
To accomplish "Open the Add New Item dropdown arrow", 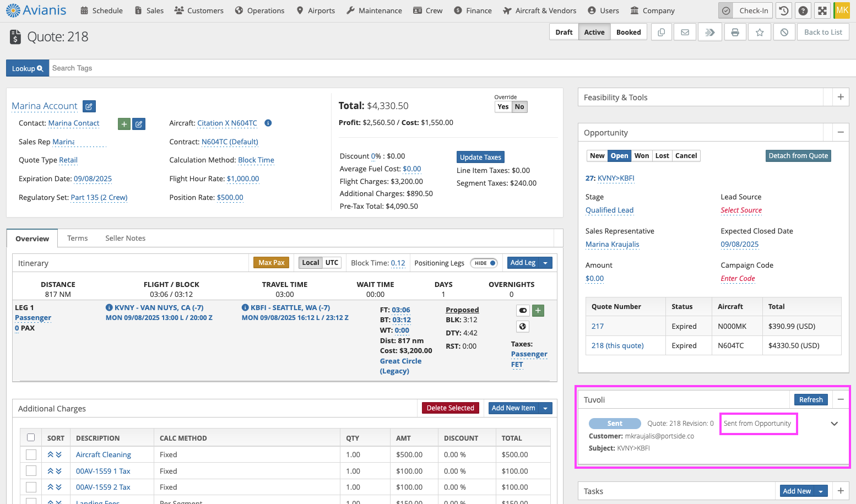I will tap(545, 408).
